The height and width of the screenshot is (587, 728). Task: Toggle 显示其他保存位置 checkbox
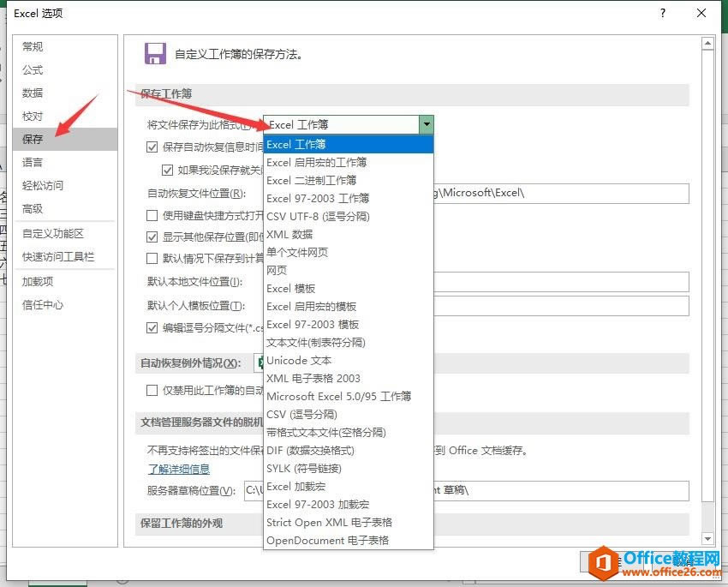[x=151, y=237]
